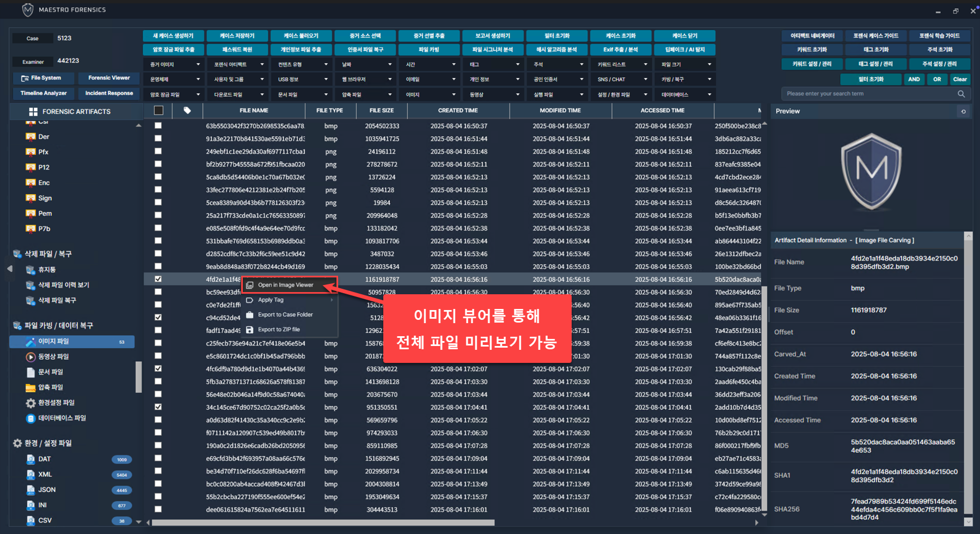Image resolution: width=980 pixels, height=534 pixels.
Task: Click the 압축 파일 archive folder icon
Action: (31, 388)
